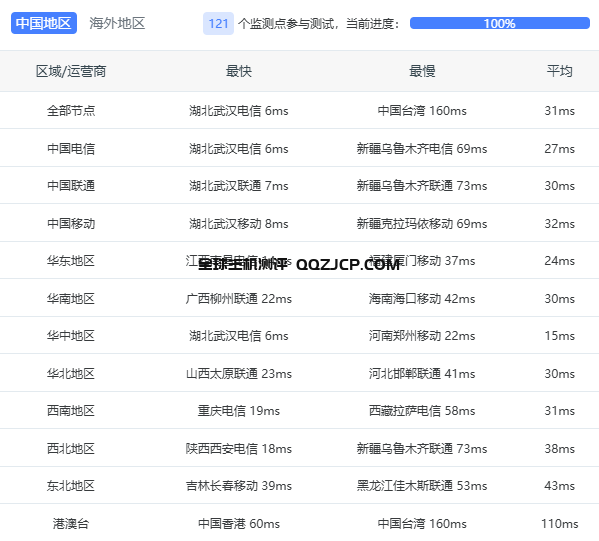
Task: Click 河北邯郸联通 41ms cell
Action: click(422, 373)
